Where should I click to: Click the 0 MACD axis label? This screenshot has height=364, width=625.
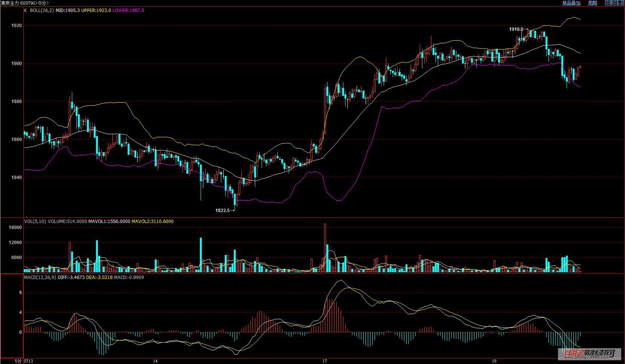pos(20,332)
